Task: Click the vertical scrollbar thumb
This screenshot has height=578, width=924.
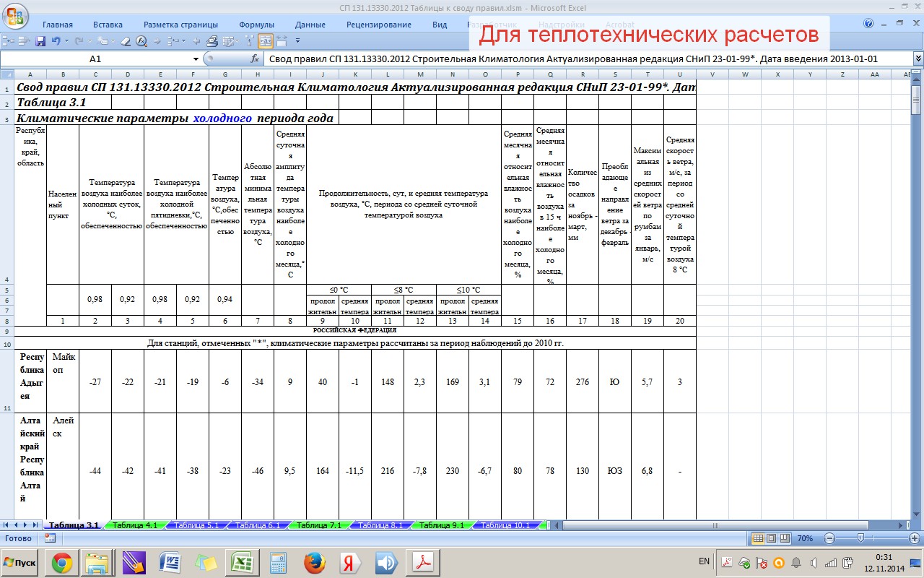Action: pos(918,98)
